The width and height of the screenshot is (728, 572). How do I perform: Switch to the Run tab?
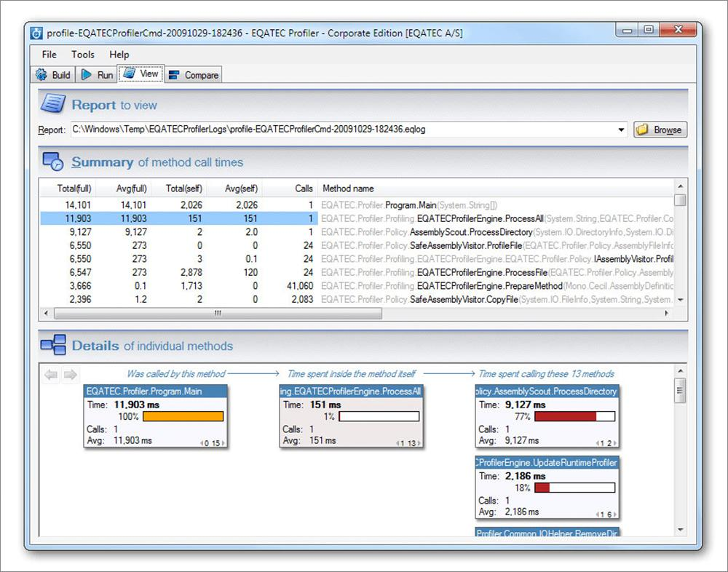tap(97, 75)
